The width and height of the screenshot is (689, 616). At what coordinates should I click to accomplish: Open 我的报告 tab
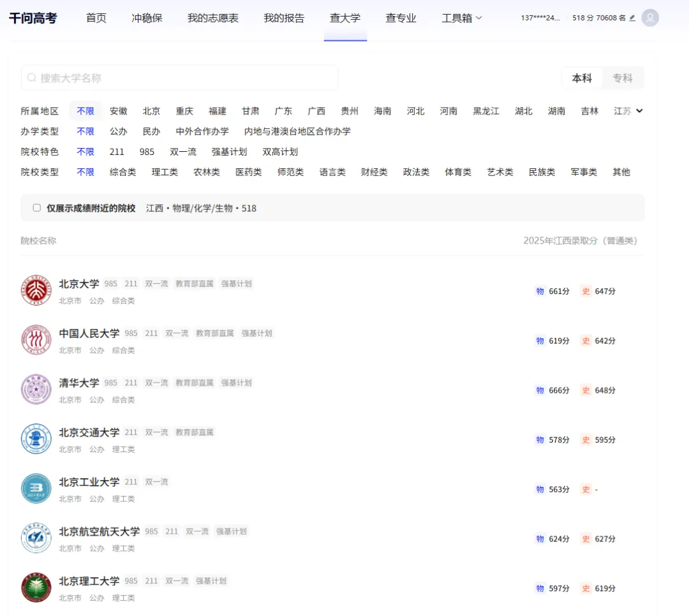click(x=284, y=18)
